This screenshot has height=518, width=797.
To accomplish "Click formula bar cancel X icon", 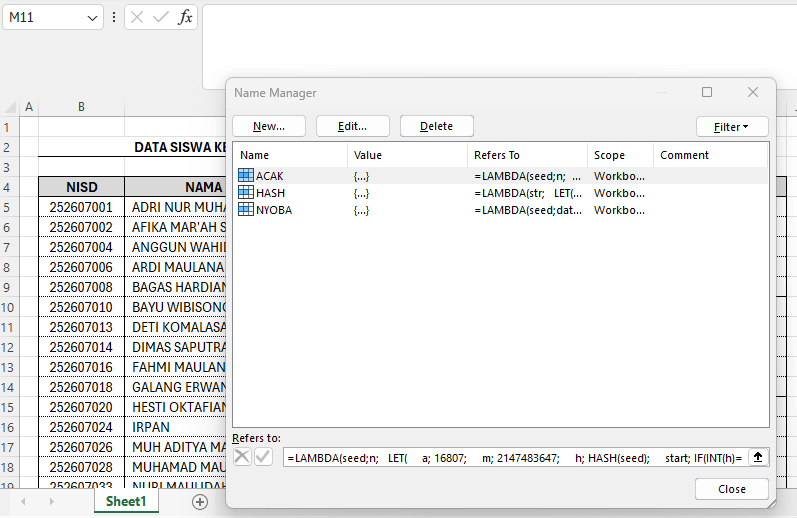I will (x=137, y=17).
